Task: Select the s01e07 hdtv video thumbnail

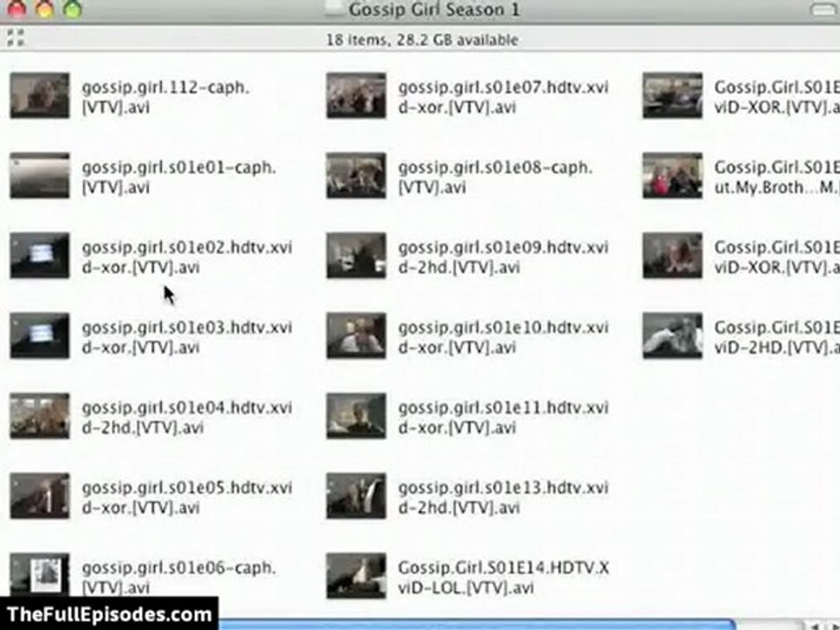Action: [356, 95]
